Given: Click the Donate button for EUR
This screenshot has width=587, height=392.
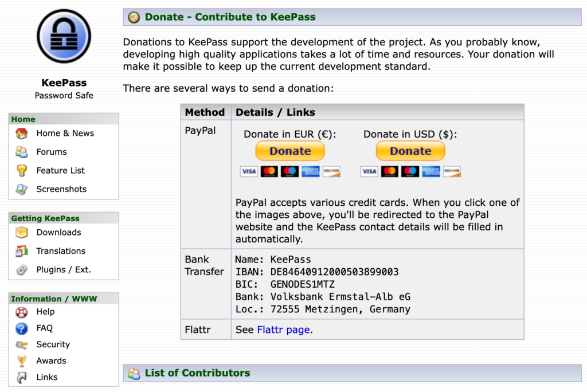Looking at the screenshot, I should point(290,151).
